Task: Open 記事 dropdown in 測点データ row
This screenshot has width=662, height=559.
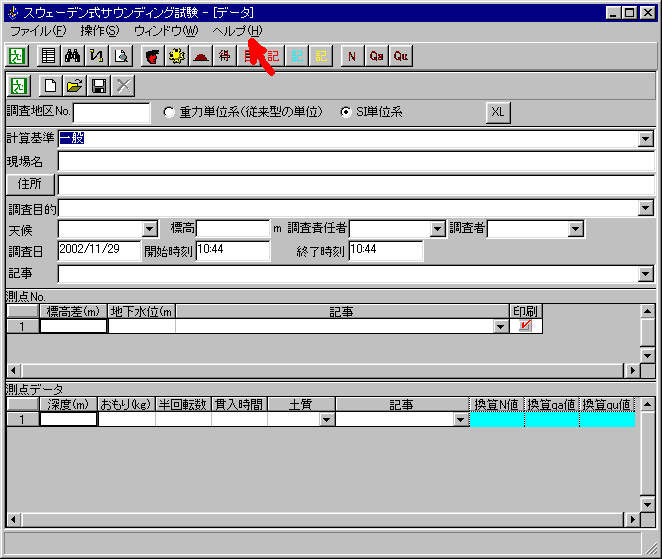Action: 461,420
